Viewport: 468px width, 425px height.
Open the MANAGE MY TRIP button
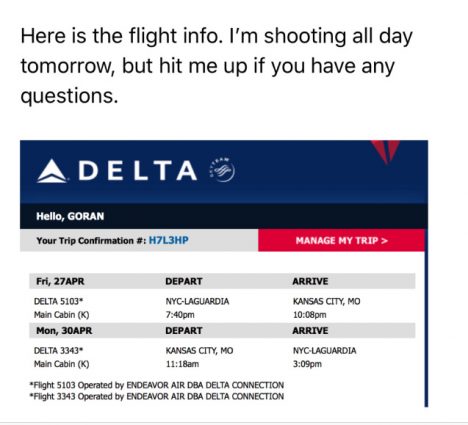pyautogui.click(x=342, y=240)
